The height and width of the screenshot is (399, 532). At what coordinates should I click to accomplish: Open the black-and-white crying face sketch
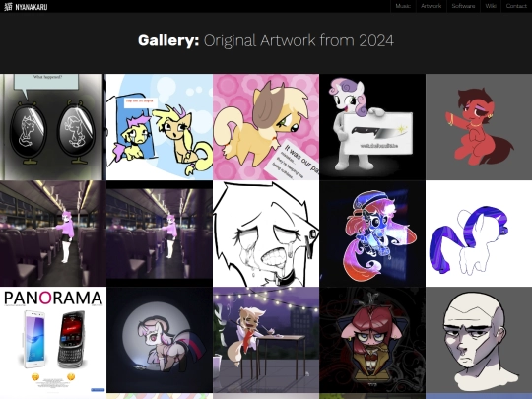266,233
